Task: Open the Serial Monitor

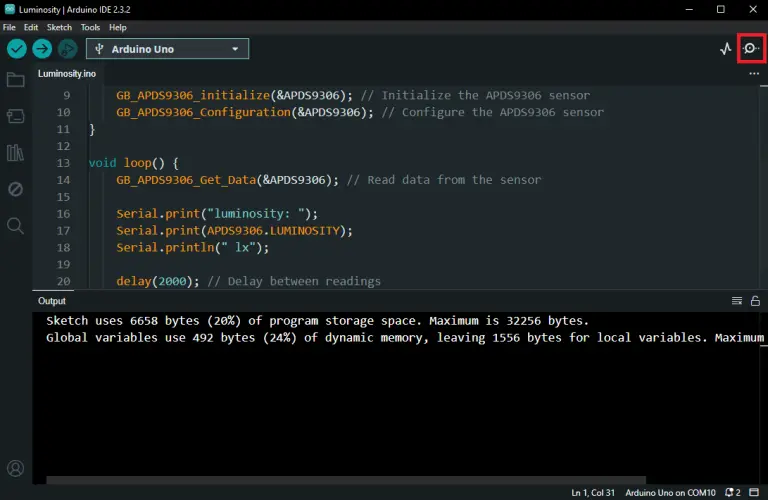Action: [751, 48]
